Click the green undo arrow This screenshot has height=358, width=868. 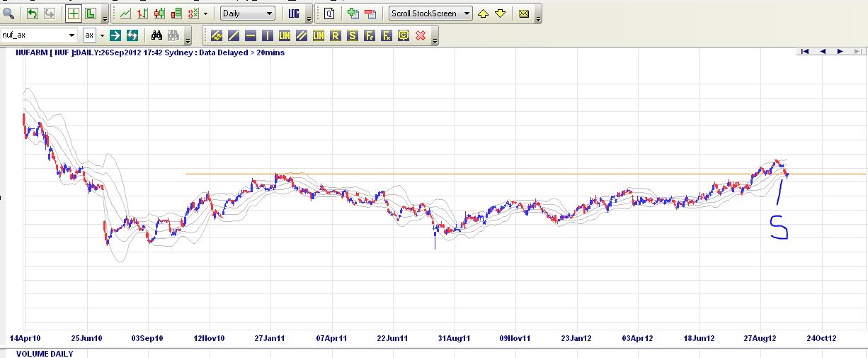(33, 13)
